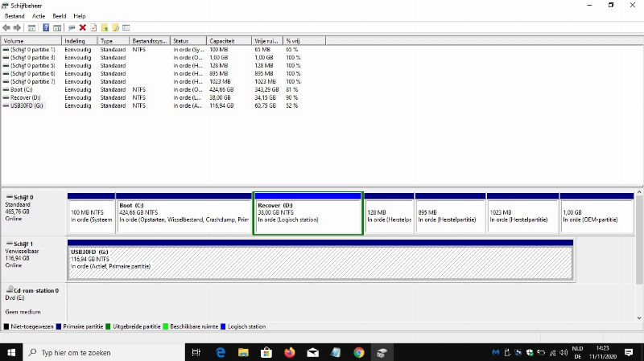The height and width of the screenshot is (361, 644).
Task: Select the USB30FD (G:) volume in list
Action: [27, 105]
